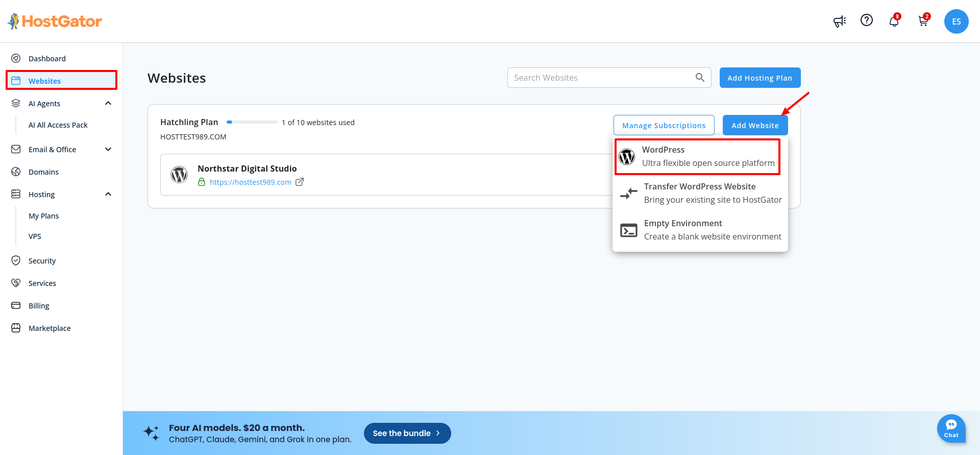
Task: Open VPS under Hosting
Action: pos(35,236)
